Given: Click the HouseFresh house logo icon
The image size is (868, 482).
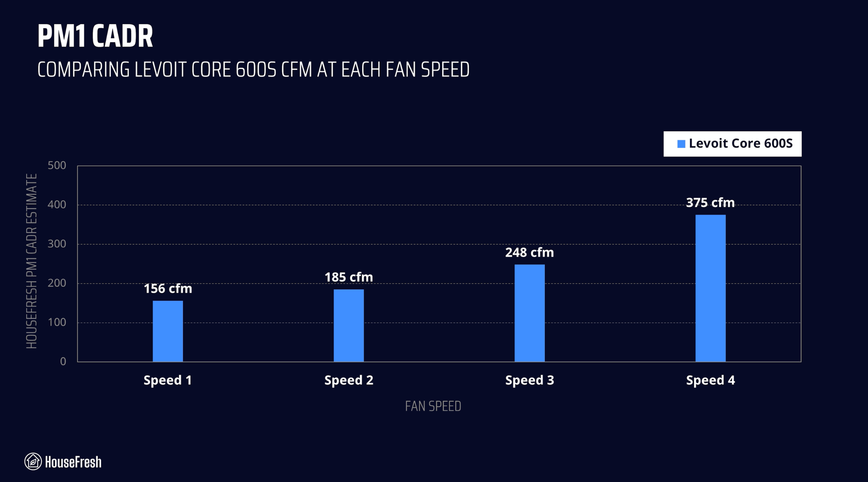Looking at the screenshot, I should (x=33, y=461).
